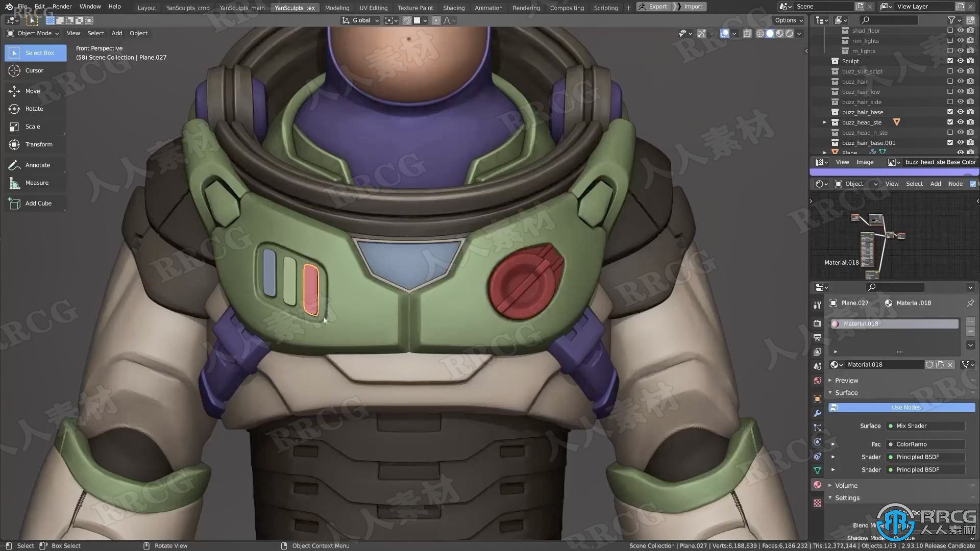Switch to the UV Editing workspace
The width and height of the screenshot is (980, 551).
pos(373,8)
